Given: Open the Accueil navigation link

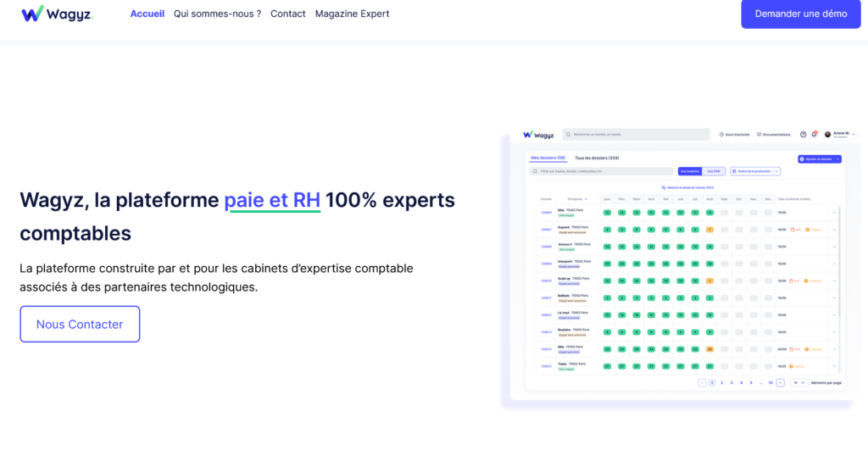Looking at the screenshot, I should coord(147,14).
